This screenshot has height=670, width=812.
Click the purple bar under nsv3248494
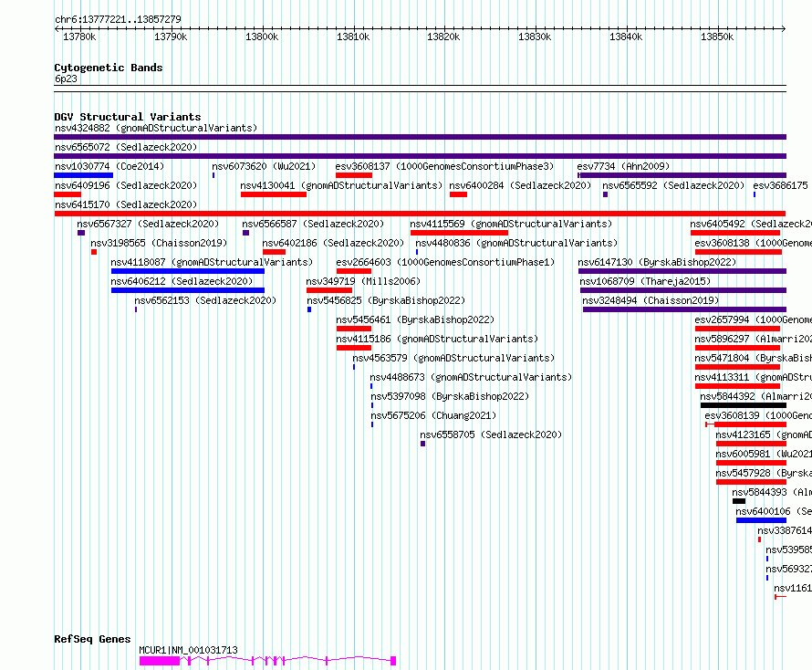click(684, 309)
